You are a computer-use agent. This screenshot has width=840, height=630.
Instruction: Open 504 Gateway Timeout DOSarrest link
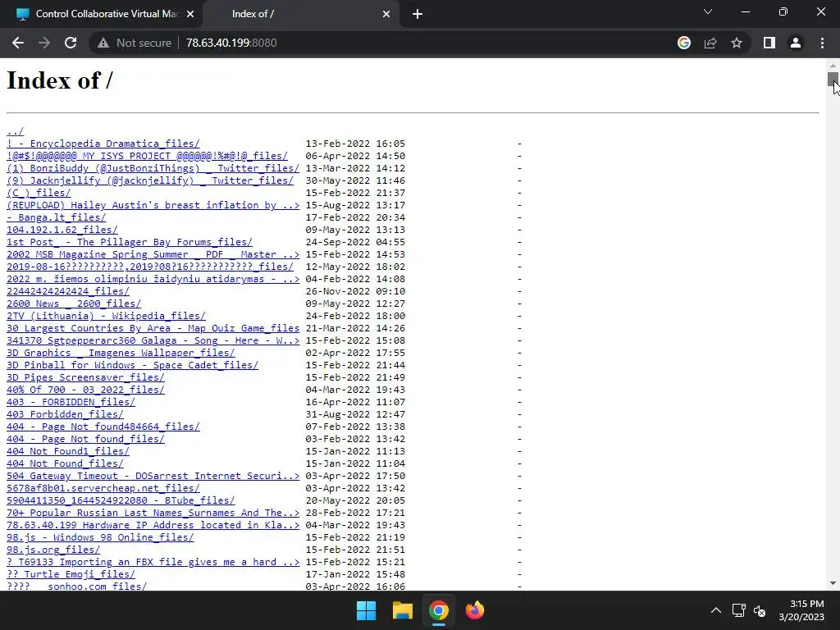coord(153,477)
